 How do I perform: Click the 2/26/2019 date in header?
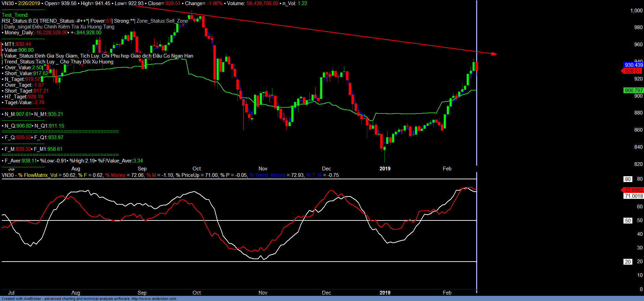pos(29,3)
